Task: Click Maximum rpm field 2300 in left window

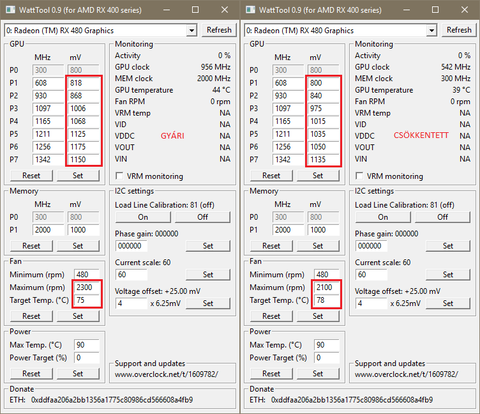Action: click(x=87, y=287)
